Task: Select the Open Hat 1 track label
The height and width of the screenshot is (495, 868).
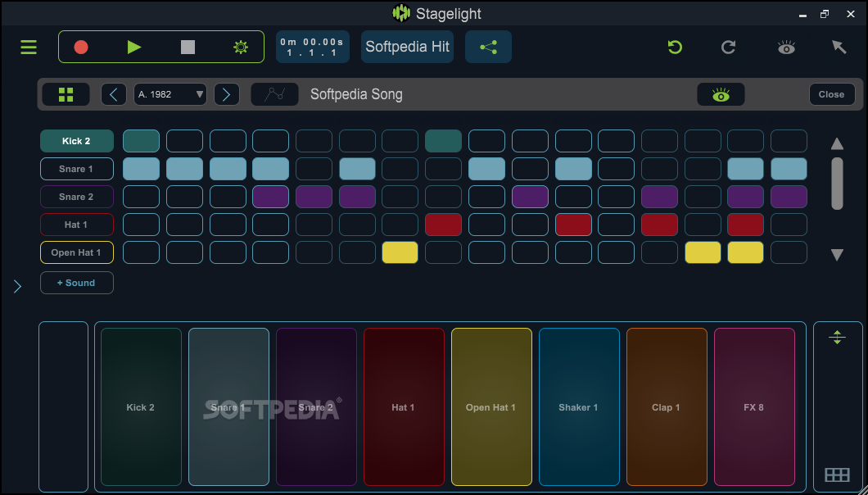Action: [77, 252]
